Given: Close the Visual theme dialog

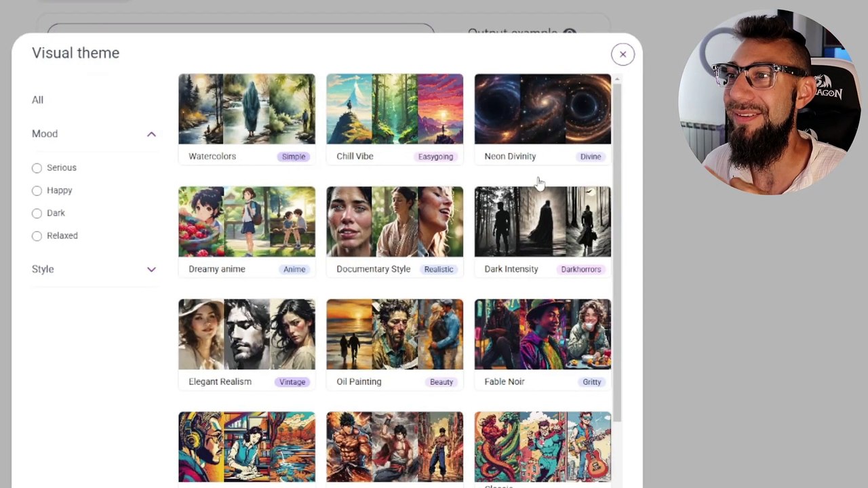Looking at the screenshot, I should [623, 54].
